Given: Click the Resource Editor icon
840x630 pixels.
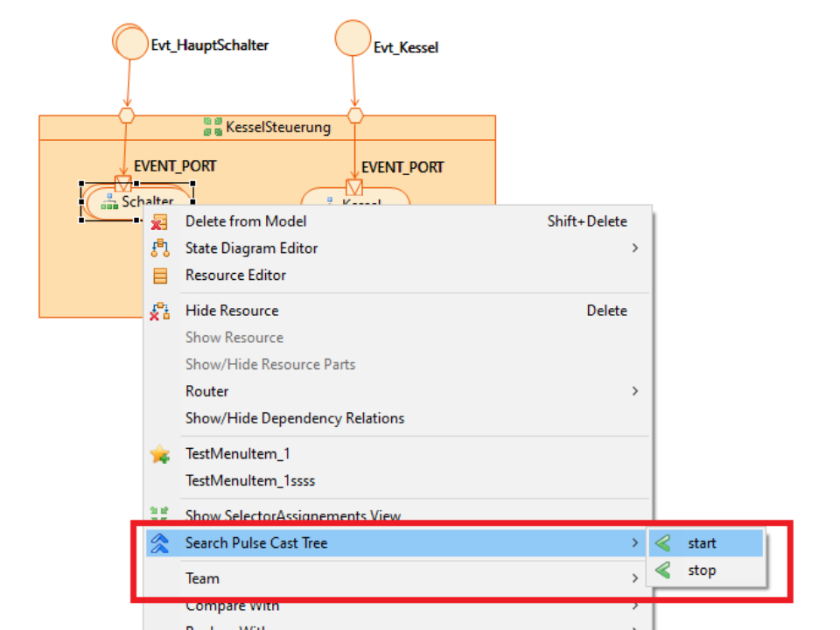Looking at the screenshot, I should click(x=159, y=276).
